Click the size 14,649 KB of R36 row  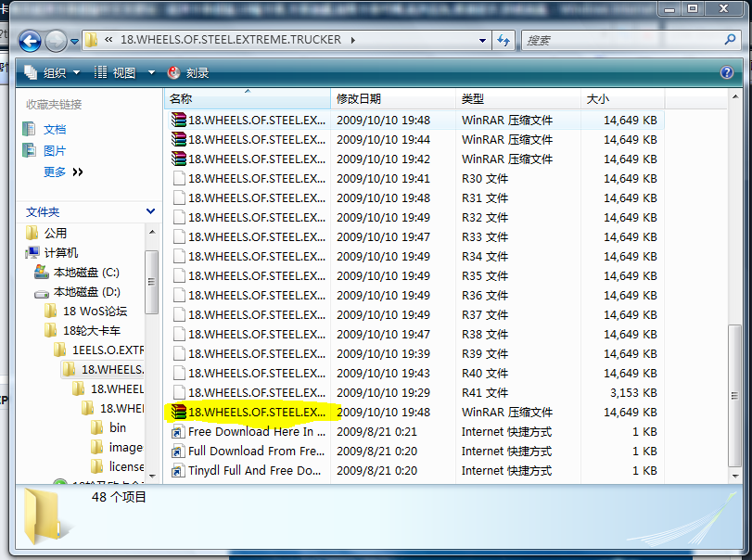click(630, 296)
